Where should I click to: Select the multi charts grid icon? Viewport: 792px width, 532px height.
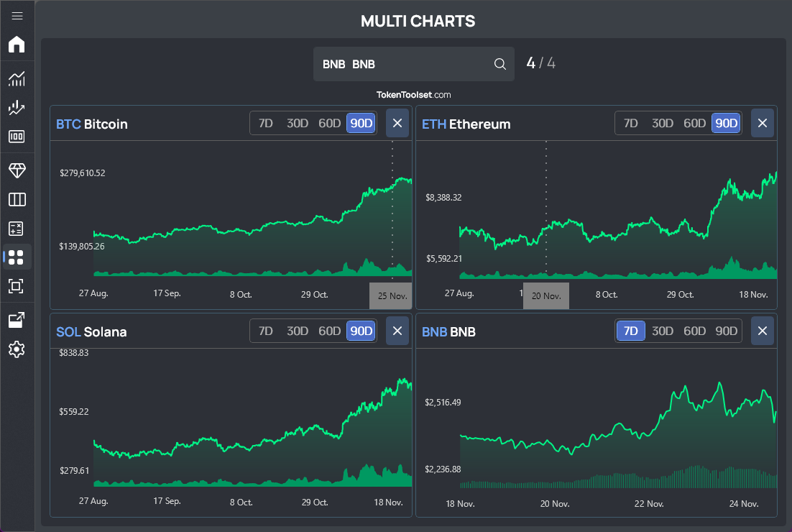tap(17, 257)
